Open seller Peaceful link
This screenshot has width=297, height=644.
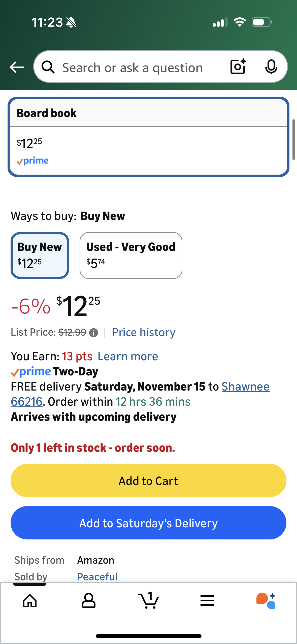click(x=97, y=576)
